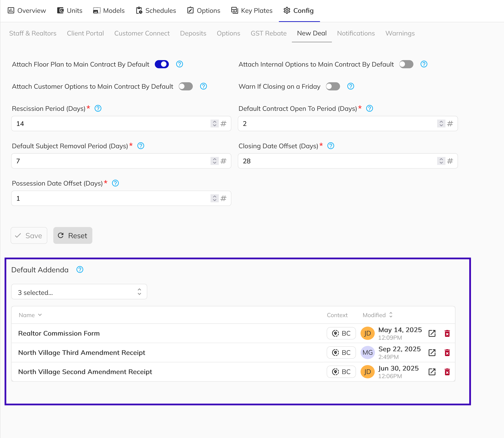This screenshot has height=438, width=504.
Task: Delete North Village Third Amendment Receipt
Action: (447, 353)
